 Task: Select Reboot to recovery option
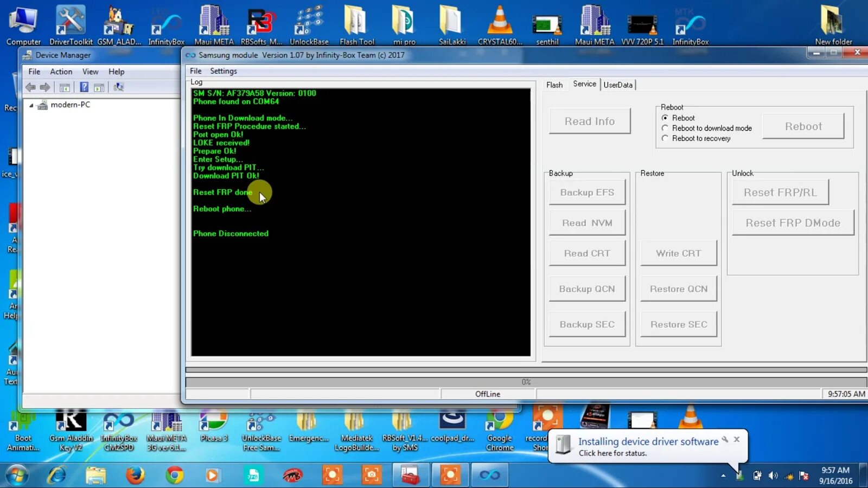665,138
